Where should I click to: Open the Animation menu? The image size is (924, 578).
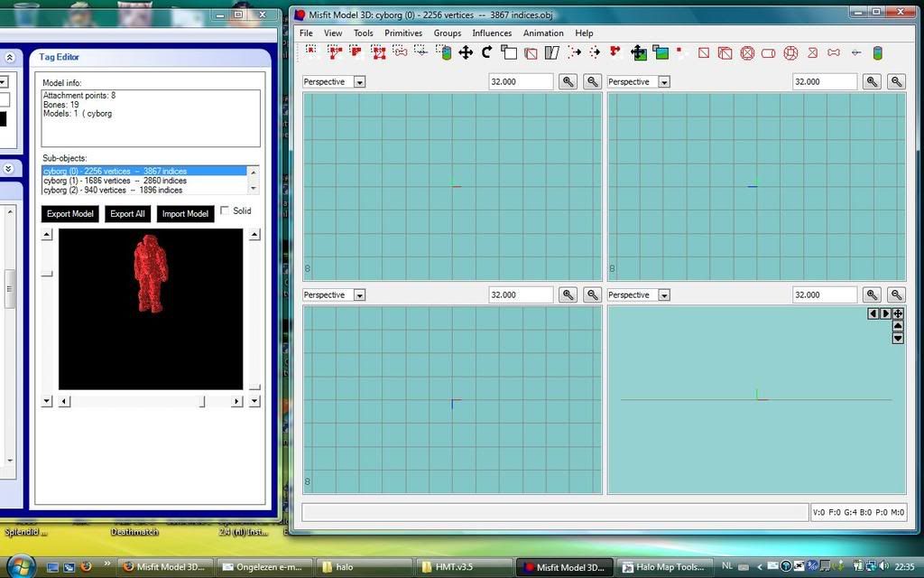pyautogui.click(x=543, y=33)
